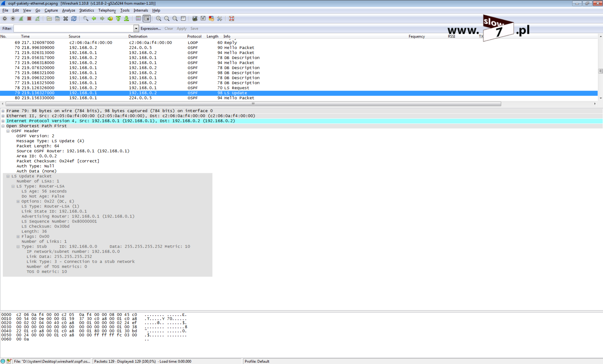
Task: Close this capture file (X icon)
Action: click(66, 19)
